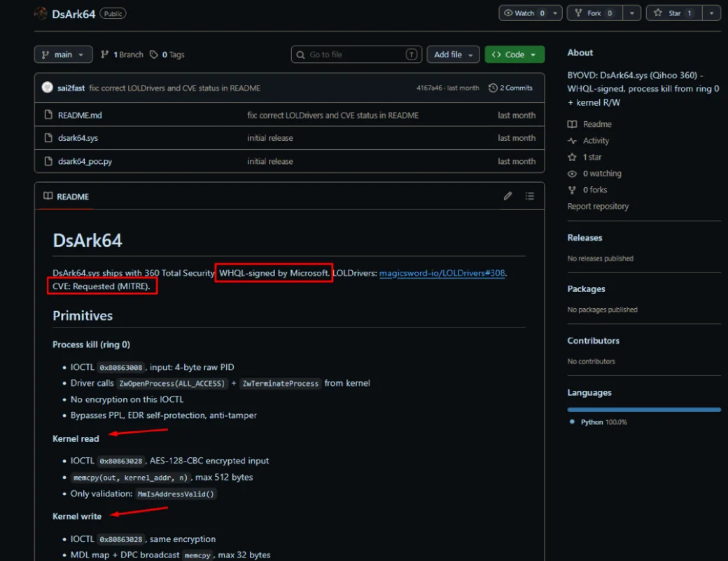Viewport: 728px width, 561px height.
Task: Open the green Code dropdown button
Action: [514, 55]
